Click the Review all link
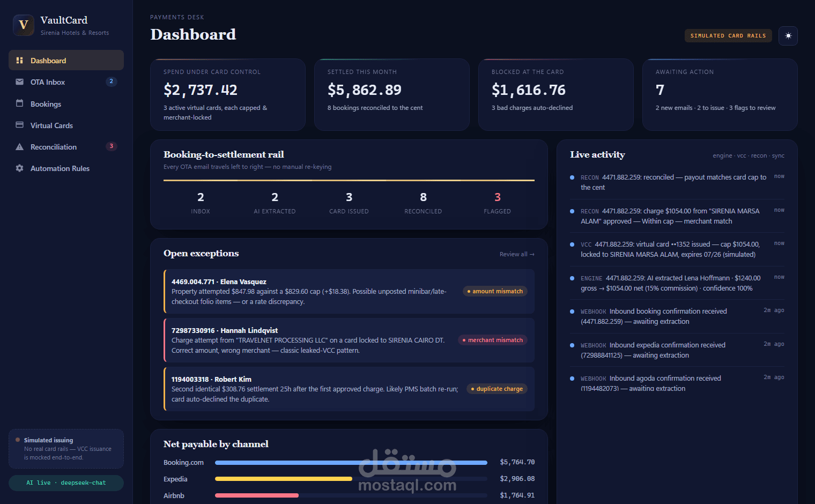 [x=517, y=254]
